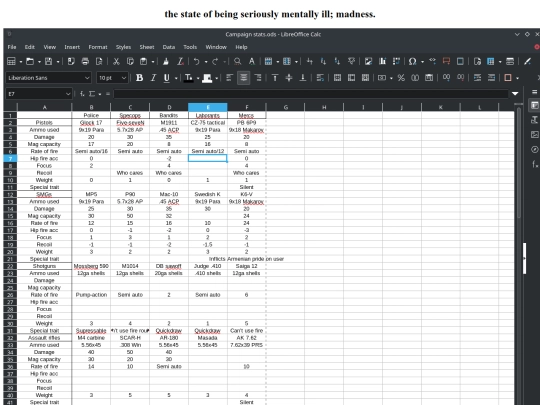Open the 10 pt font size dropdown
This screenshot has height=405, width=540.
(x=112, y=78)
